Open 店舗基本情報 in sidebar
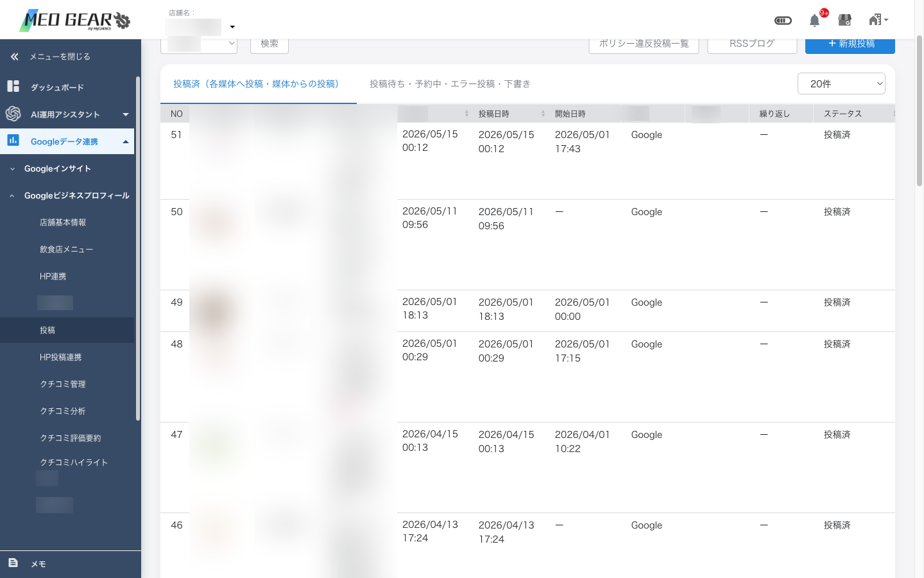Viewport: 924px width, 578px height. [63, 222]
